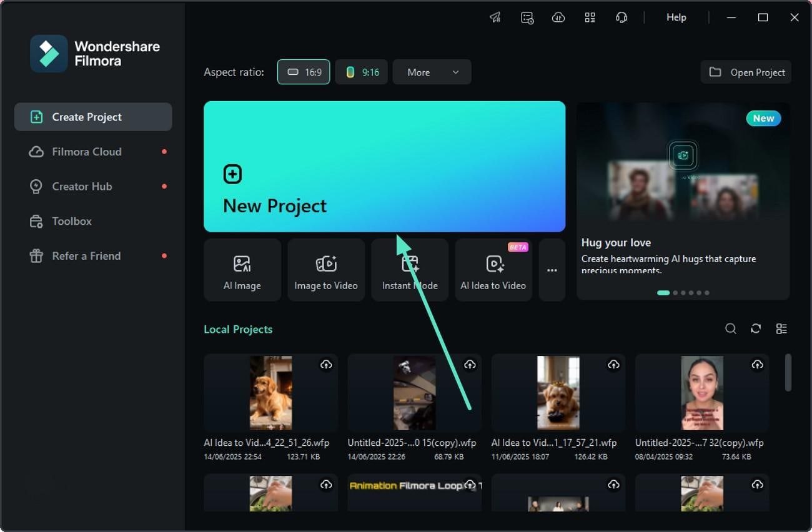
Task: Click the paper plane send icon in title bar
Action: 495,17
